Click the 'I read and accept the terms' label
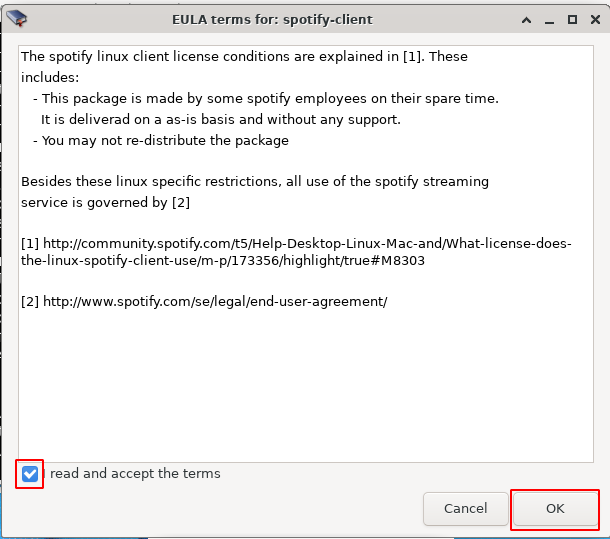The width and height of the screenshot is (610, 539). [x=135, y=474]
